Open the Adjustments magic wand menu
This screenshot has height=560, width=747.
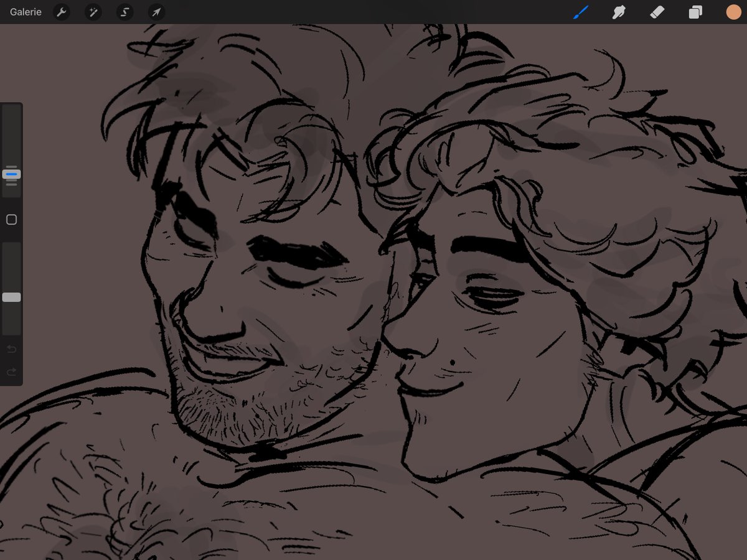(x=93, y=12)
